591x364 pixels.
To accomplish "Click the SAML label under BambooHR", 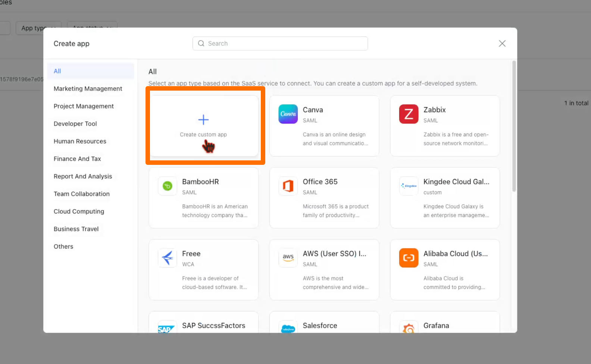I will tap(189, 192).
